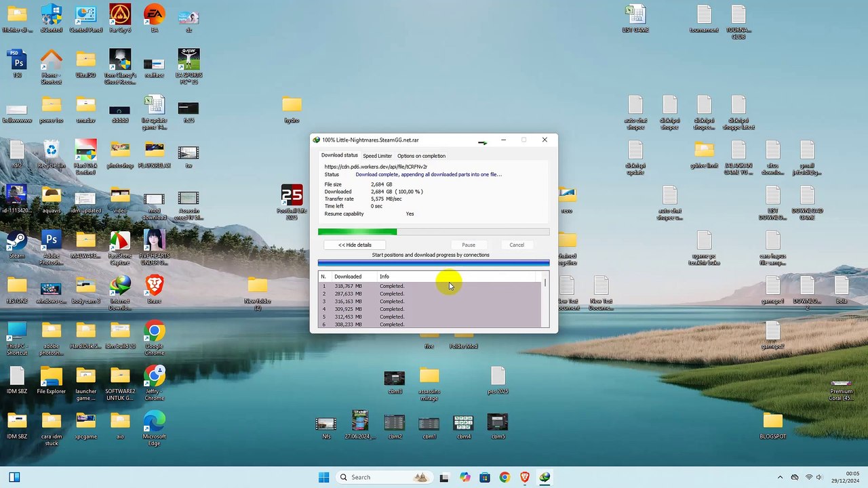Open Chrome from the taskbar
Viewport: 868px width, 488px height.
505,477
